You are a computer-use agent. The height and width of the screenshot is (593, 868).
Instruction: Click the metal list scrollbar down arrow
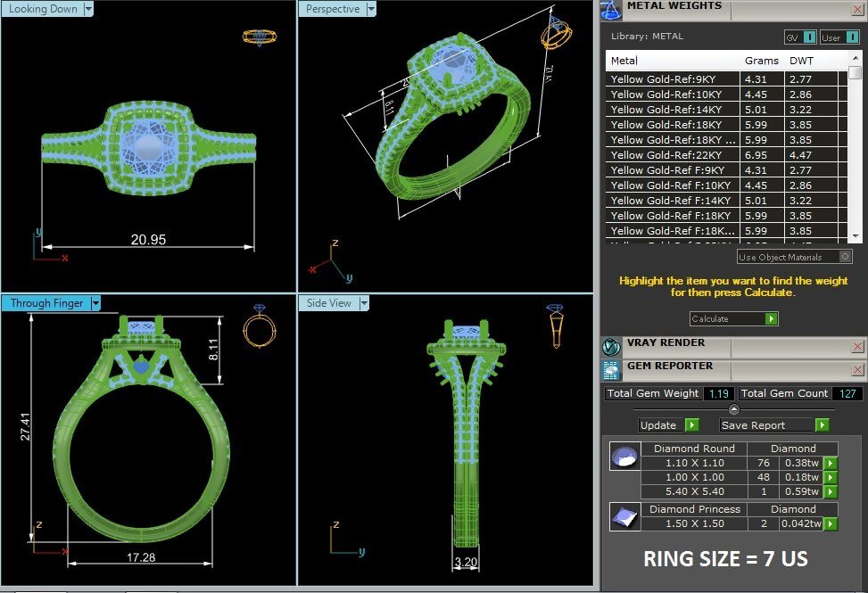(x=855, y=234)
